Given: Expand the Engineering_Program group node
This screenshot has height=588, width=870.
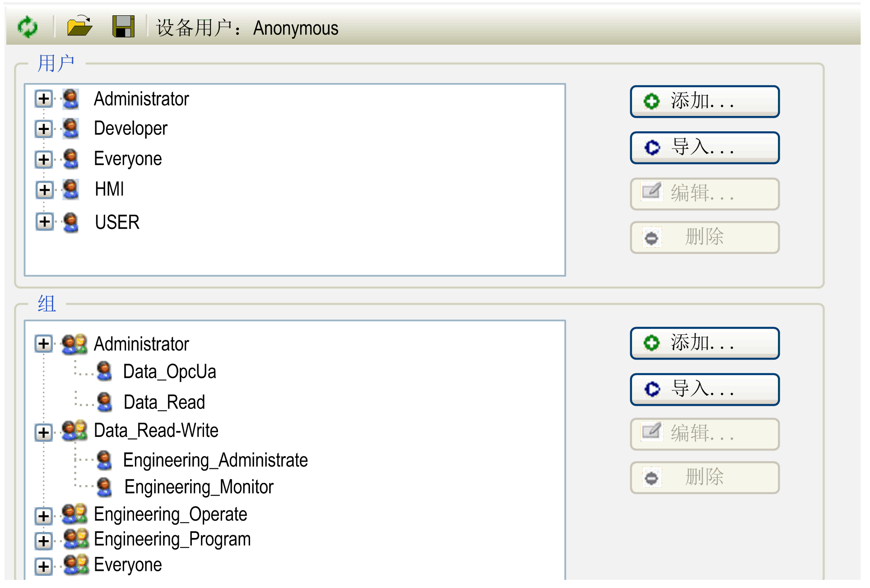Looking at the screenshot, I should [x=44, y=541].
